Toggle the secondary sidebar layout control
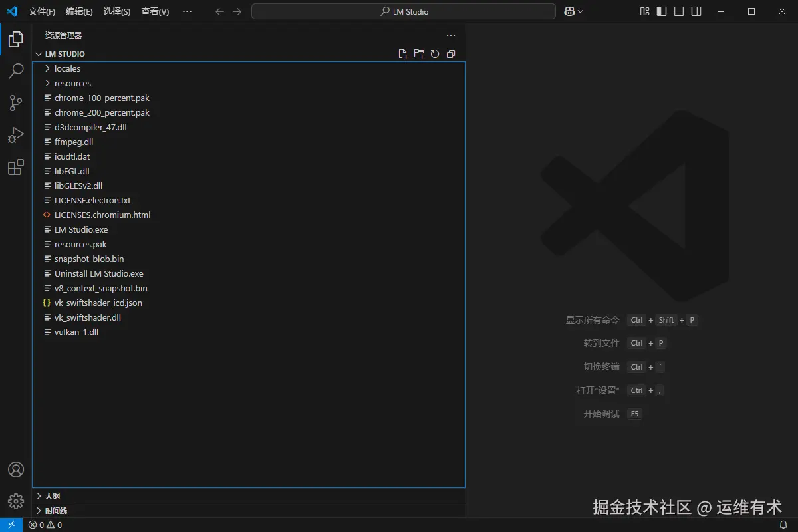This screenshot has width=798, height=532. coord(697,11)
